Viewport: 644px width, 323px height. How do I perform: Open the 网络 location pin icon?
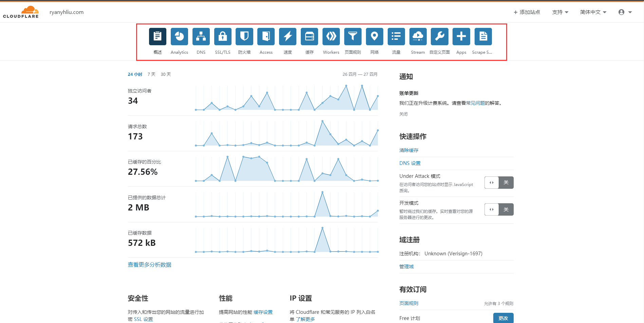coord(374,36)
